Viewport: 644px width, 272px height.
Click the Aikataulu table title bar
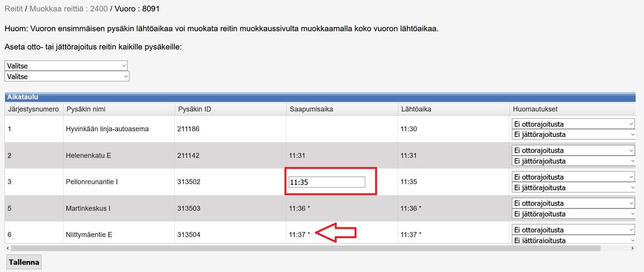[x=320, y=97]
